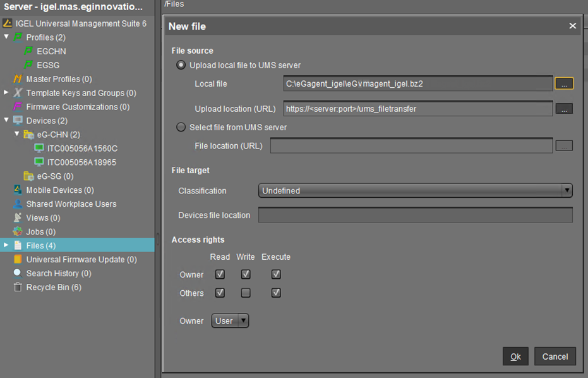Screen dimensions: 588x378
Task: Click the Shared Workplace Users icon
Action: [18, 204]
